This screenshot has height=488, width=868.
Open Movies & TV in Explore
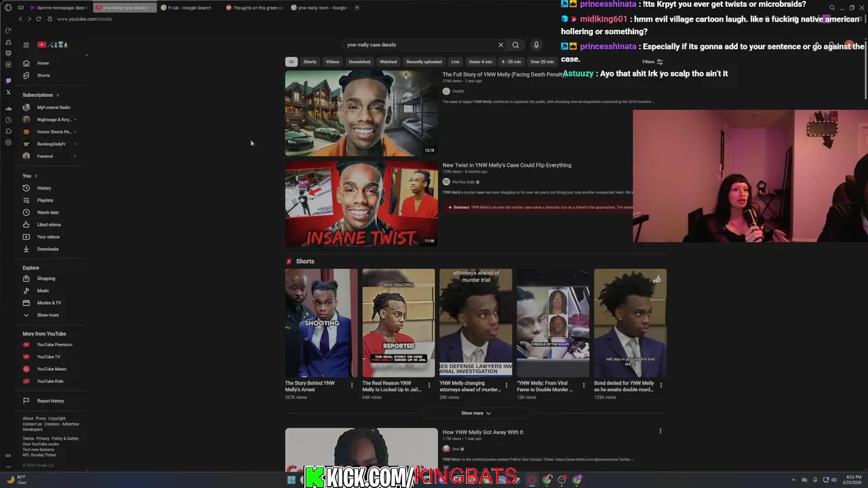click(49, 303)
